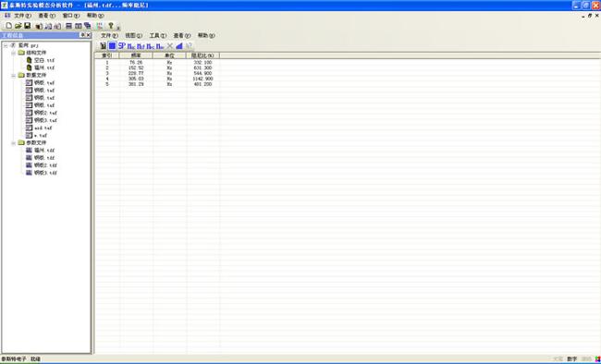Collapse the 参数文件 folder in project tree

click(14, 142)
